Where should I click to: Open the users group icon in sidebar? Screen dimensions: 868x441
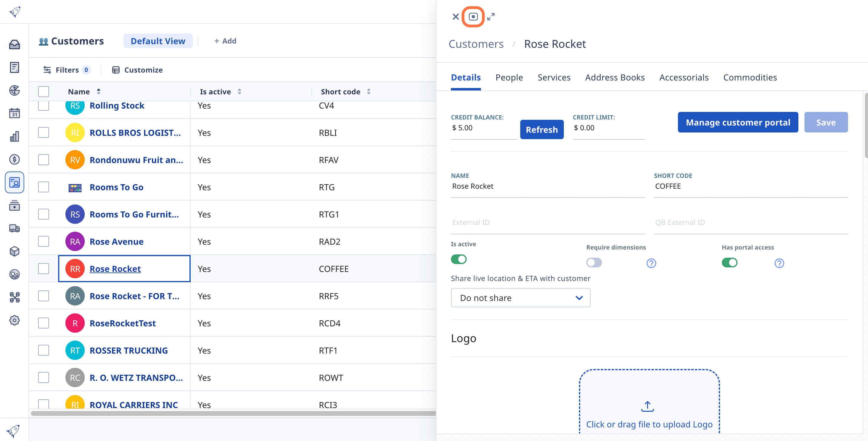15,275
